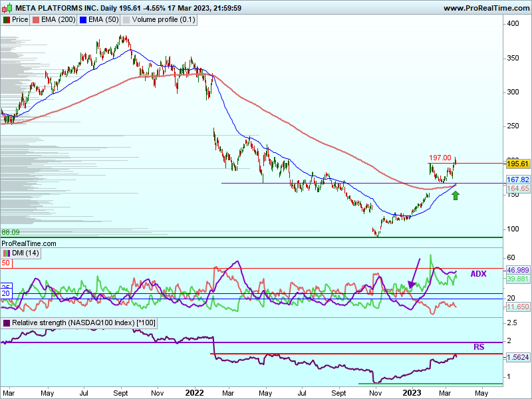The width and height of the screenshot is (532, 399).
Task: Open the Volume profile (0.1) legend item
Action: click(159, 20)
